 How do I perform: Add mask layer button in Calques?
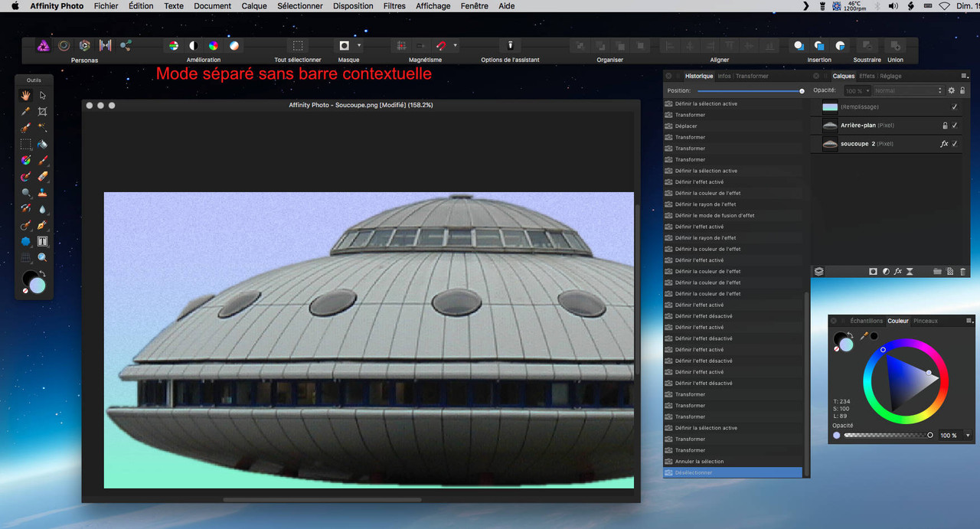(873, 271)
